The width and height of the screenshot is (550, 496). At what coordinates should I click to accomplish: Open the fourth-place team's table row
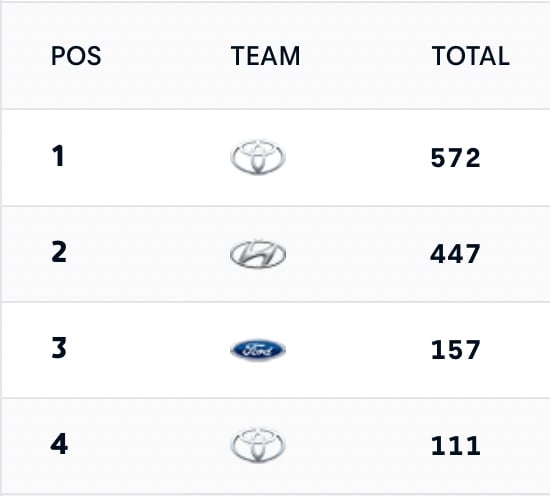(x=276, y=446)
